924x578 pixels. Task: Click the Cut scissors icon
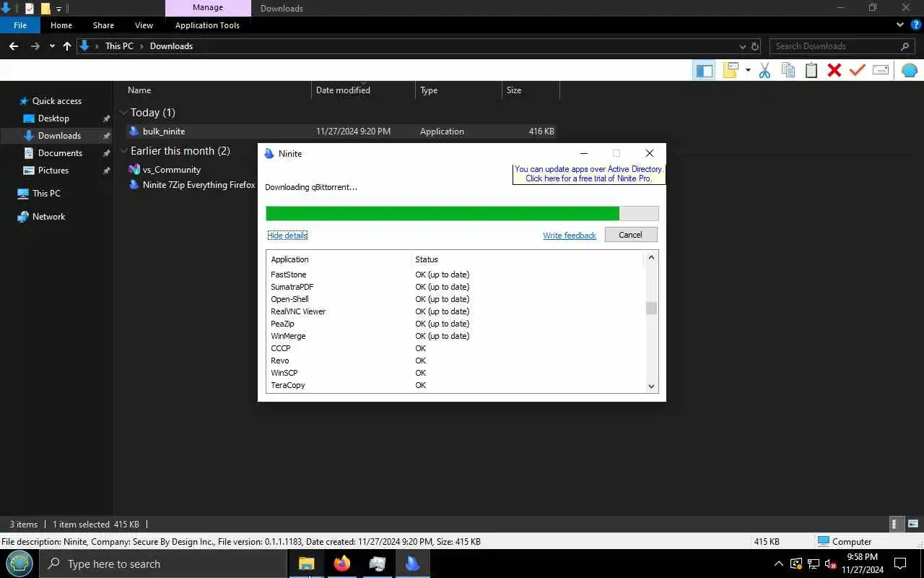[x=765, y=70]
